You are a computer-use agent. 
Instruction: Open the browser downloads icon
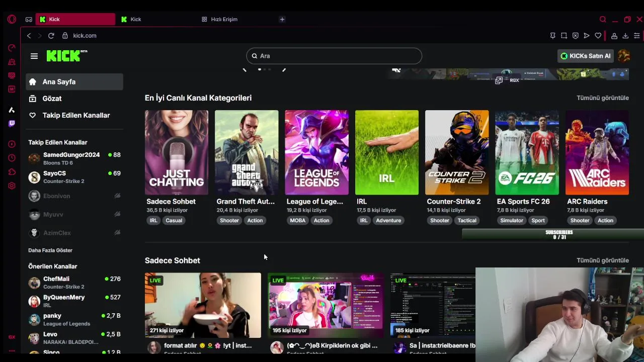(625, 36)
